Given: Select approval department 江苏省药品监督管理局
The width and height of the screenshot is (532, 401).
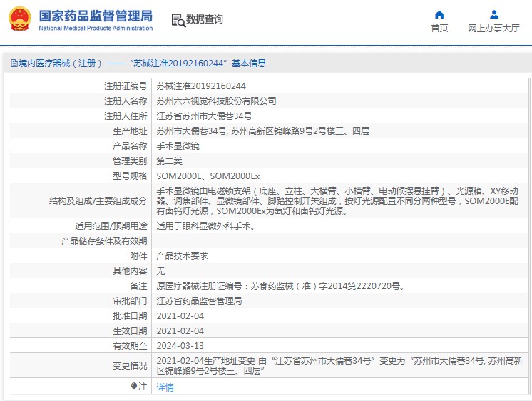Looking at the screenshot, I should [x=199, y=301].
